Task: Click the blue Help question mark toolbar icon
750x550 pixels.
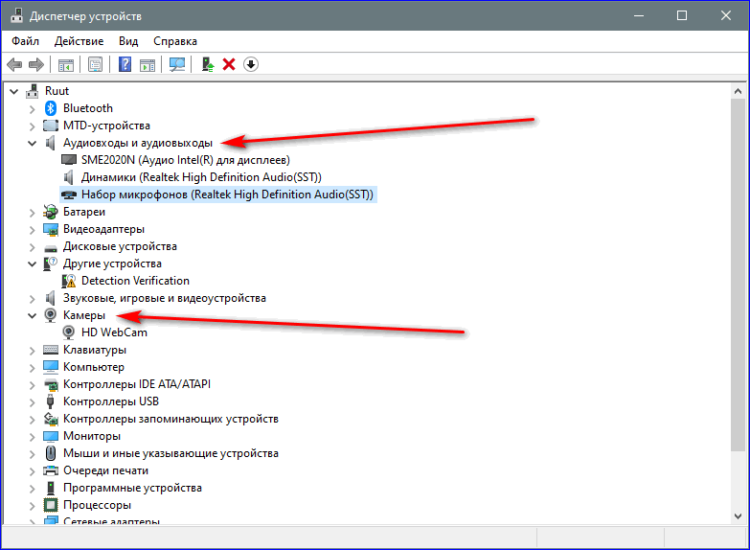Action: coord(125,64)
